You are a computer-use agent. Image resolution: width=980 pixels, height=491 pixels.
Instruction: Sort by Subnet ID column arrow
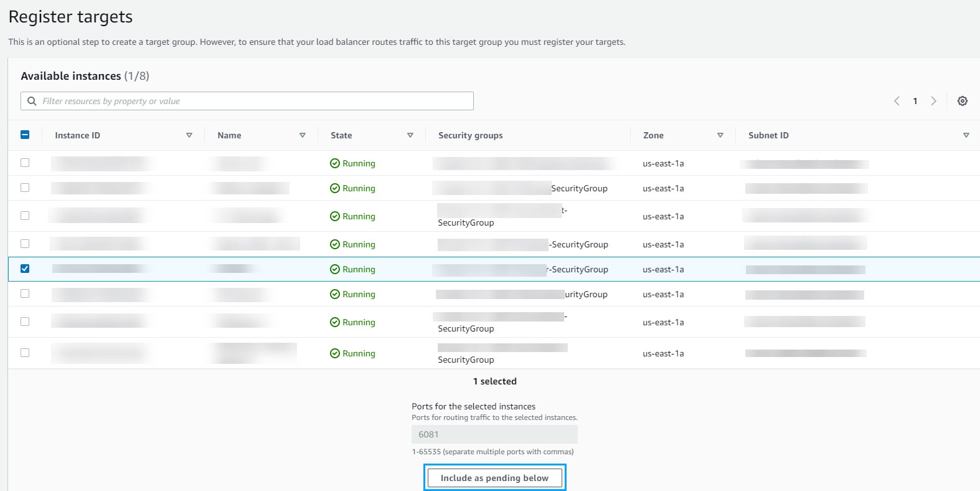tap(966, 135)
